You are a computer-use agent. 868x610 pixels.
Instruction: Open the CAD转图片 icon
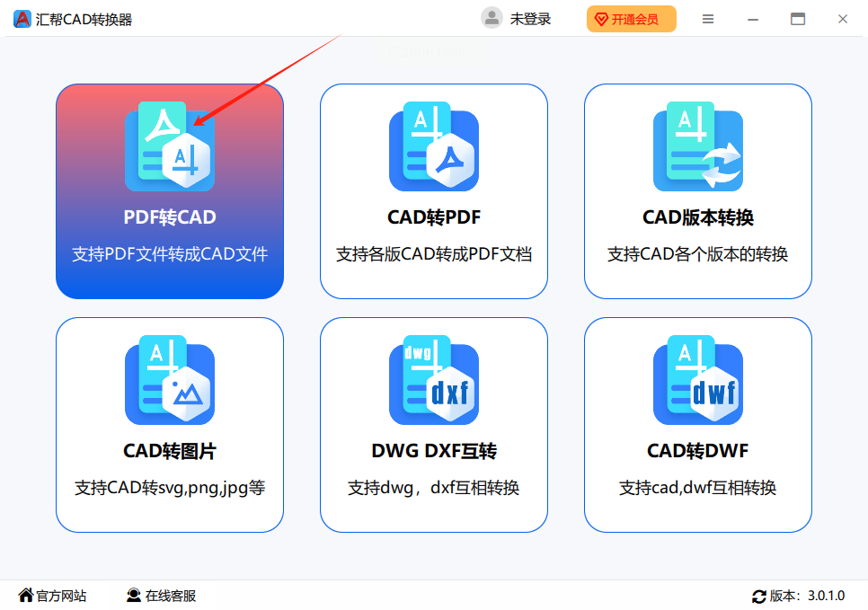point(170,380)
